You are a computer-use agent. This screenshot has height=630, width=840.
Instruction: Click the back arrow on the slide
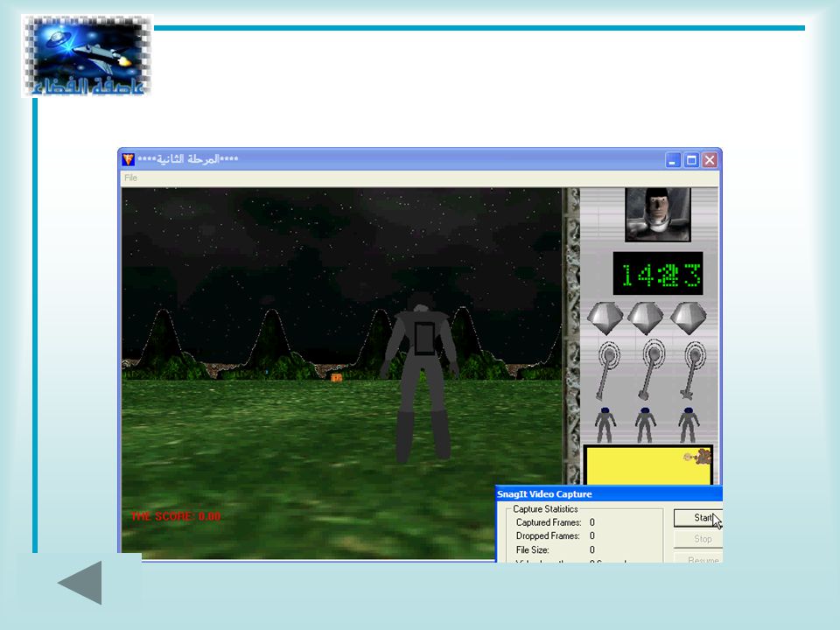point(80,583)
